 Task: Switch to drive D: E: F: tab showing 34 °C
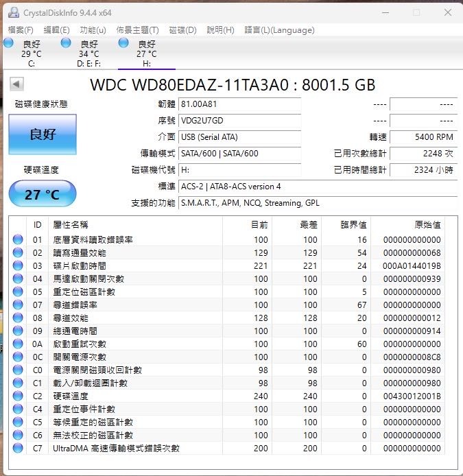[88, 53]
